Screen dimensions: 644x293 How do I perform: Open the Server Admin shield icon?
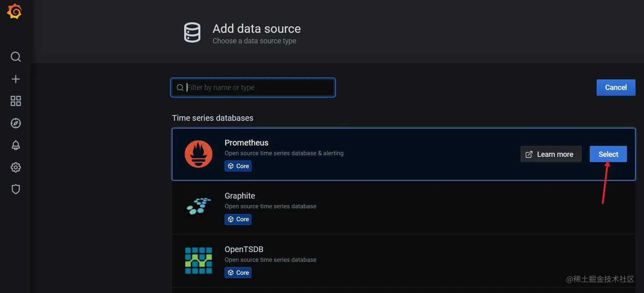tap(16, 189)
